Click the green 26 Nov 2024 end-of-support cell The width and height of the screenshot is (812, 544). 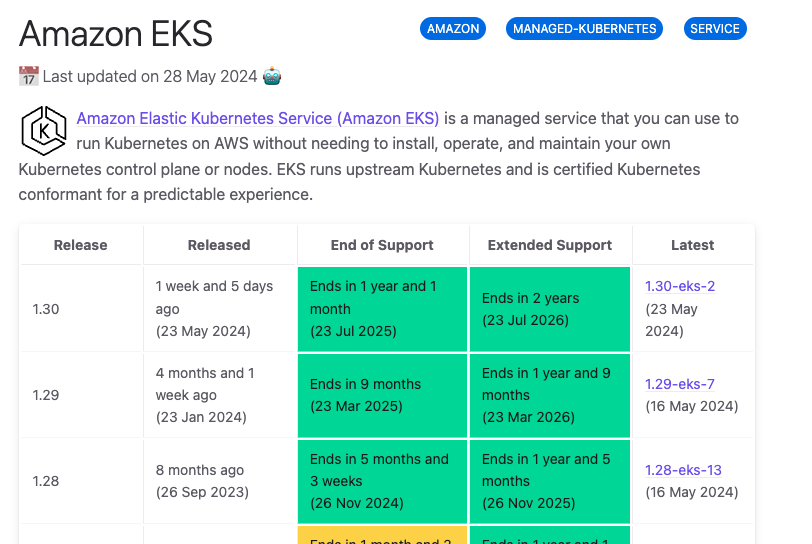(x=382, y=481)
